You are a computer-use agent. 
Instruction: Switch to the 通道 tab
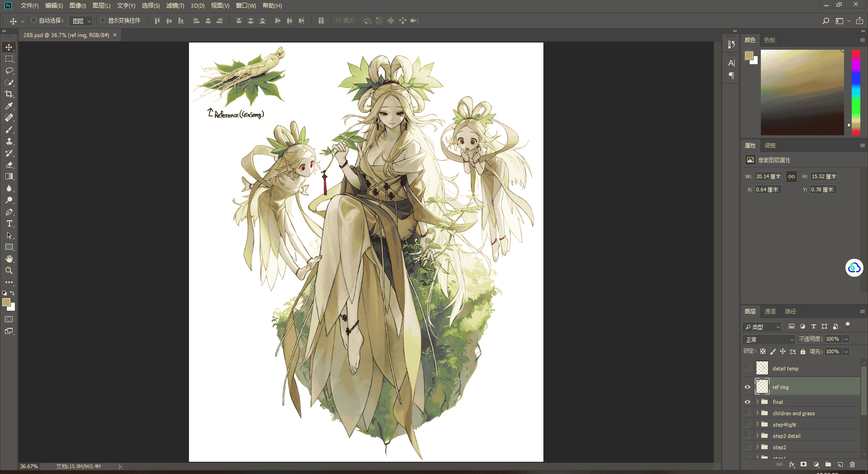click(770, 312)
